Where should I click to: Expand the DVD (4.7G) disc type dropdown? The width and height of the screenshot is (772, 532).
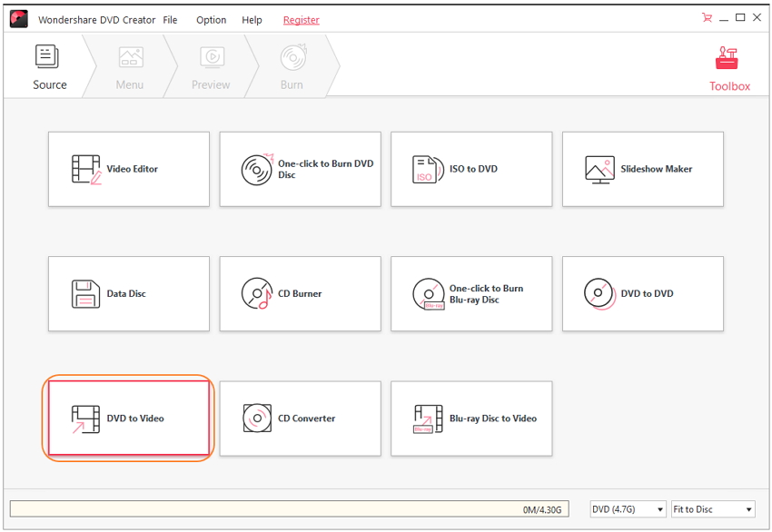(x=628, y=509)
